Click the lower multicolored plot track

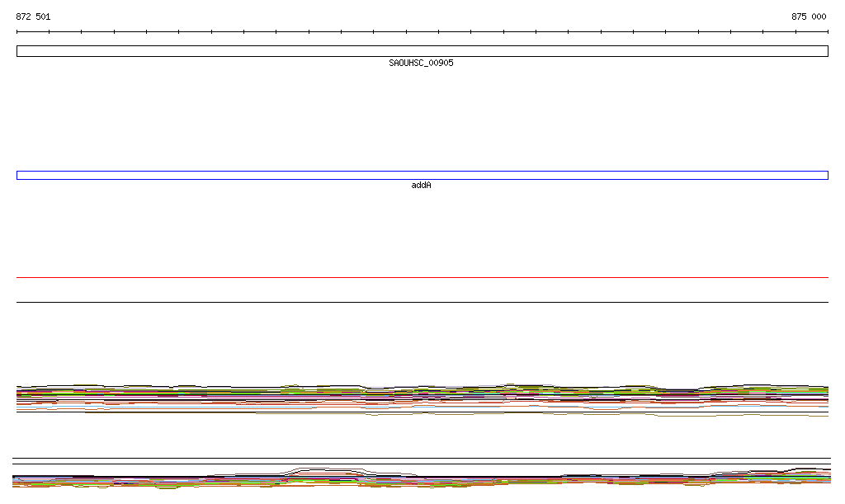pos(422,480)
